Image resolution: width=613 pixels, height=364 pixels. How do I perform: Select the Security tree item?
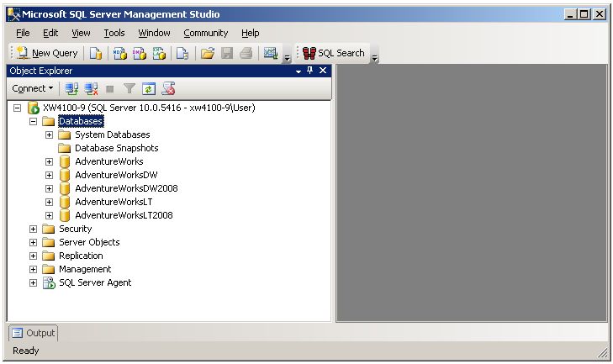point(76,229)
